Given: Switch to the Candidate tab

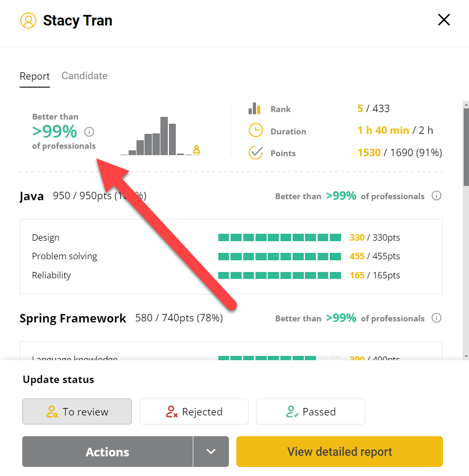Looking at the screenshot, I should (x=84, y=76).
